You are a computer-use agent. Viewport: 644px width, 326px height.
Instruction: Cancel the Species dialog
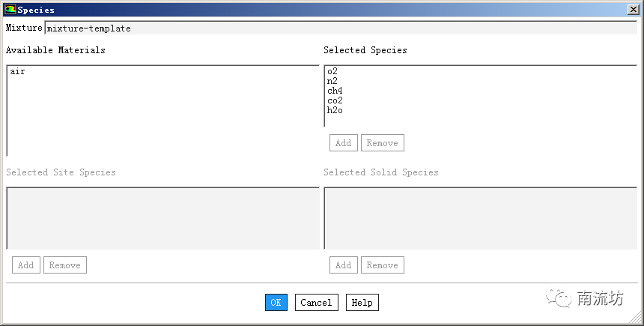[x=316, y=303]
